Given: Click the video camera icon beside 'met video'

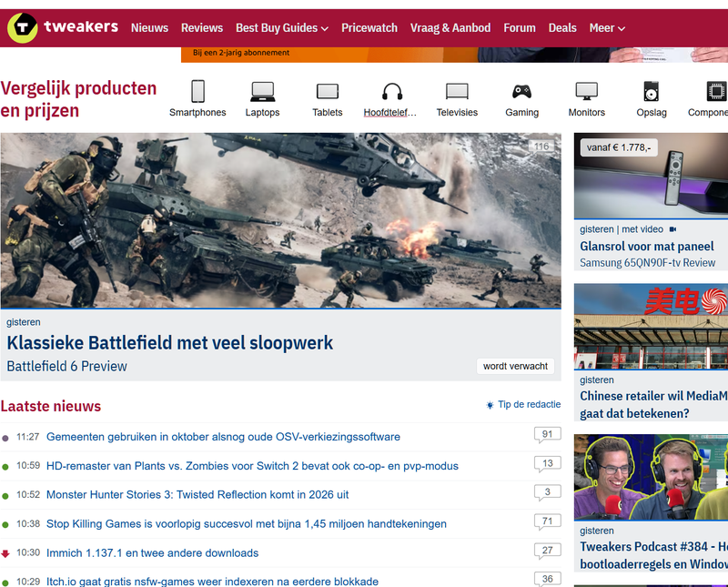Looking at the screenshot, I should click(672, 229).
